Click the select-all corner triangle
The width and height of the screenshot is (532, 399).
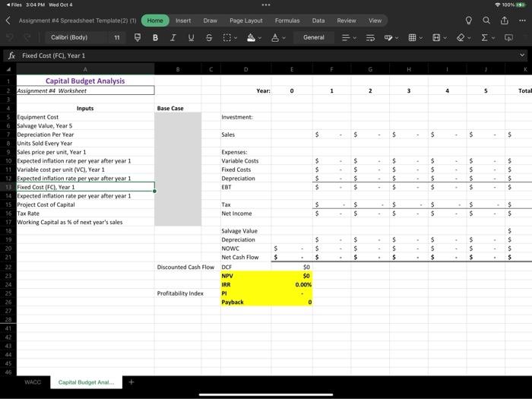9,69
